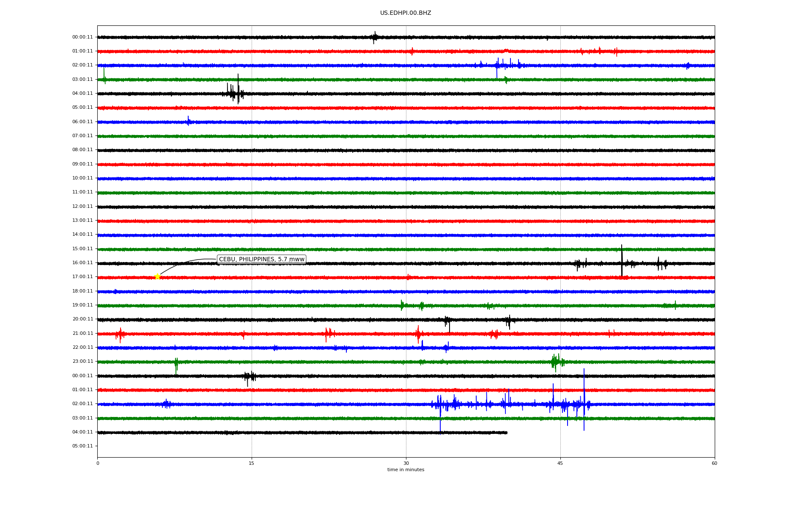Click the 21:00:11 time label
Image resolution: width=812 pixels, height=508 pixels.
[x=82, y=333]
